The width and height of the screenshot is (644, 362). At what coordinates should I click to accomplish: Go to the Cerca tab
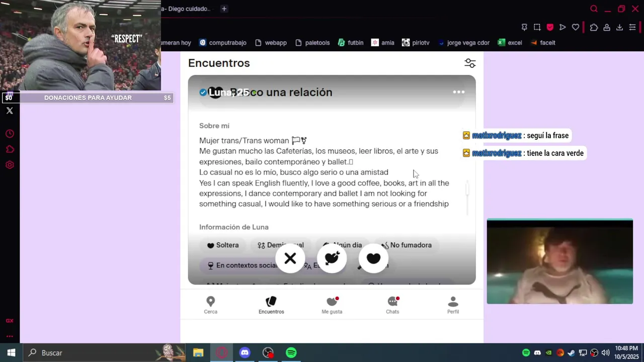click(x=210, y=305)
